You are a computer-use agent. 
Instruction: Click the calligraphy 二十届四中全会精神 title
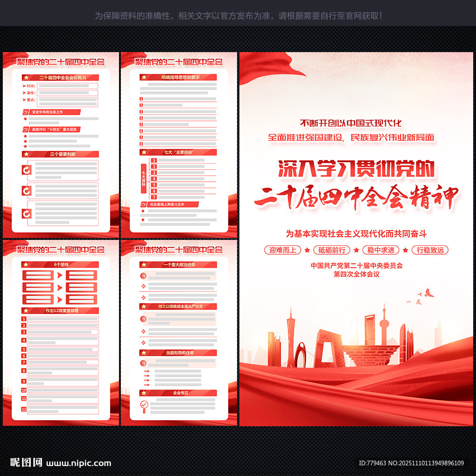click(x=357, y=197)
